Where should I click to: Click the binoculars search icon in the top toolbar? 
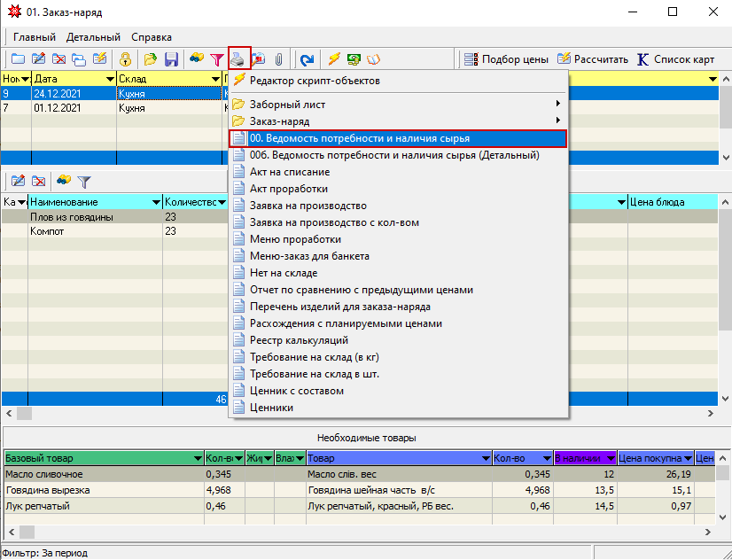pos(197,59)
